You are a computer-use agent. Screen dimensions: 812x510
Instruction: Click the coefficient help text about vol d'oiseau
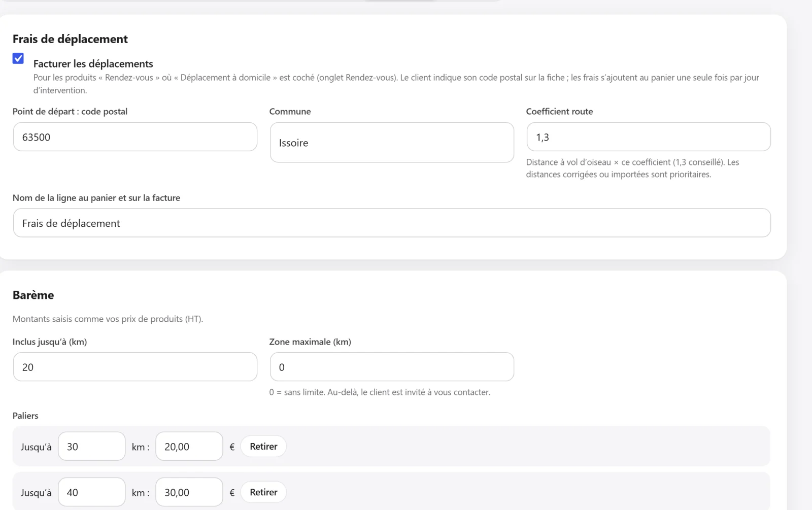tap(632, 168)
